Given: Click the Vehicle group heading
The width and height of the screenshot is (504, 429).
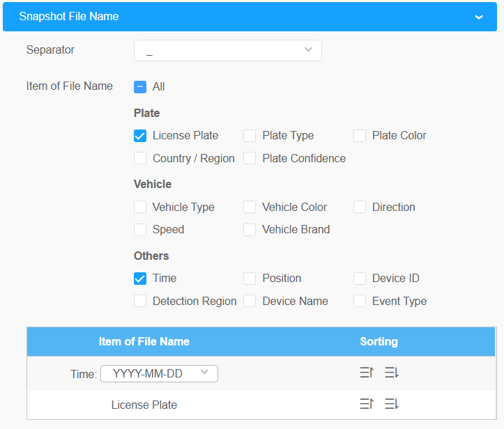Looking at the screenshot, I should [153, 185].
